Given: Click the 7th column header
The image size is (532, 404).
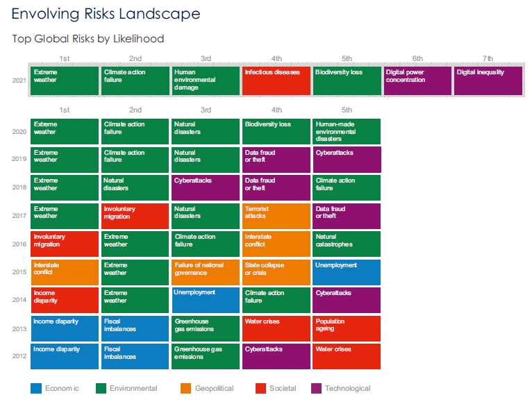Looking at the screenshot, I should pyautogui.click(x=488, y=58).
